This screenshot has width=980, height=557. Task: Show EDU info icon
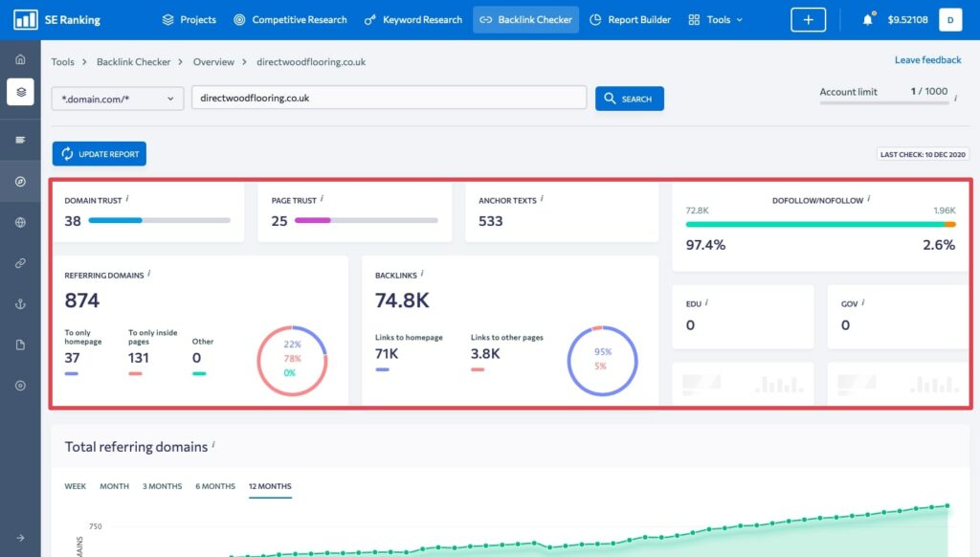[x=707, y=301]
